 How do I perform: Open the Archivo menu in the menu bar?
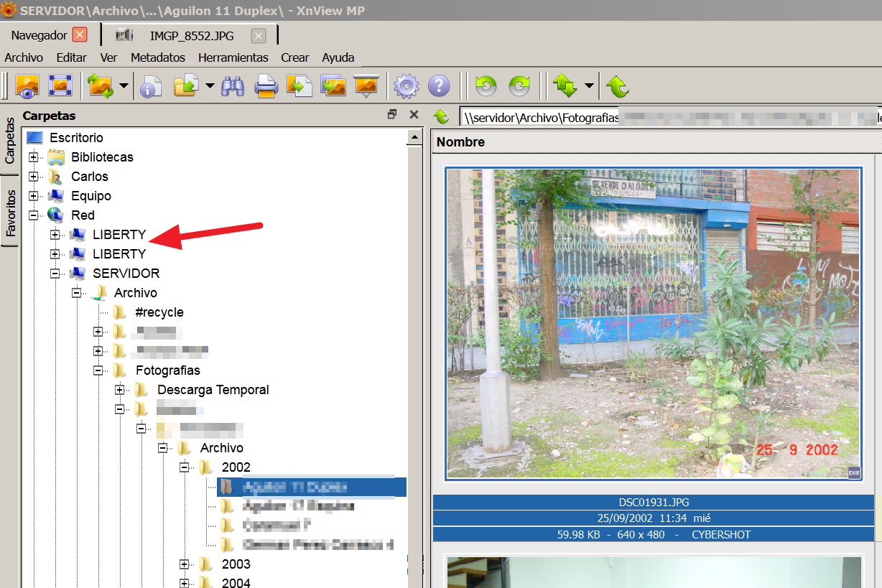(24, 57)
